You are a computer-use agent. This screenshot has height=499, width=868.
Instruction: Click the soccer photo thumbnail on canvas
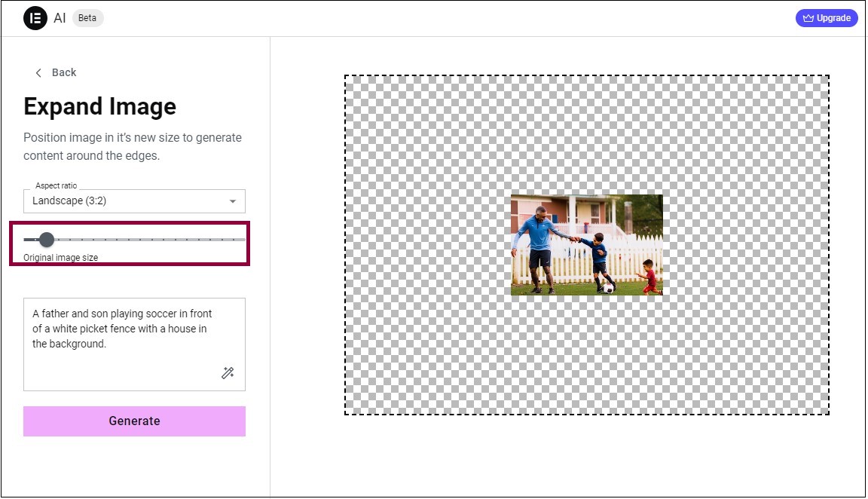(x=586, y=245)
